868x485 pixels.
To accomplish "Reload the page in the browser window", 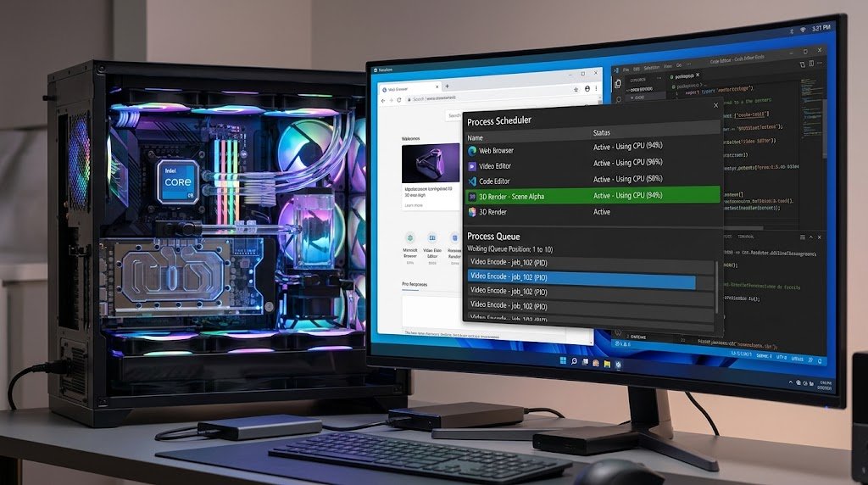I will click(399, 100).
